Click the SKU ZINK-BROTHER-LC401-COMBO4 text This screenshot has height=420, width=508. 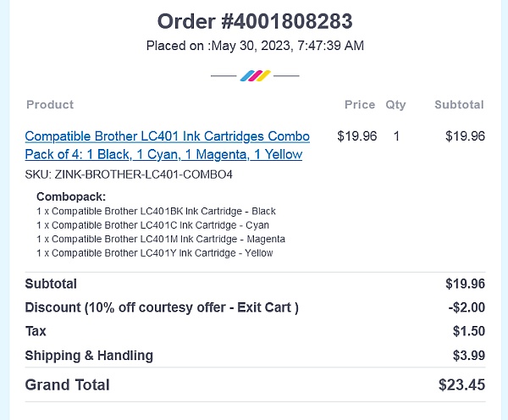(129, 174)
